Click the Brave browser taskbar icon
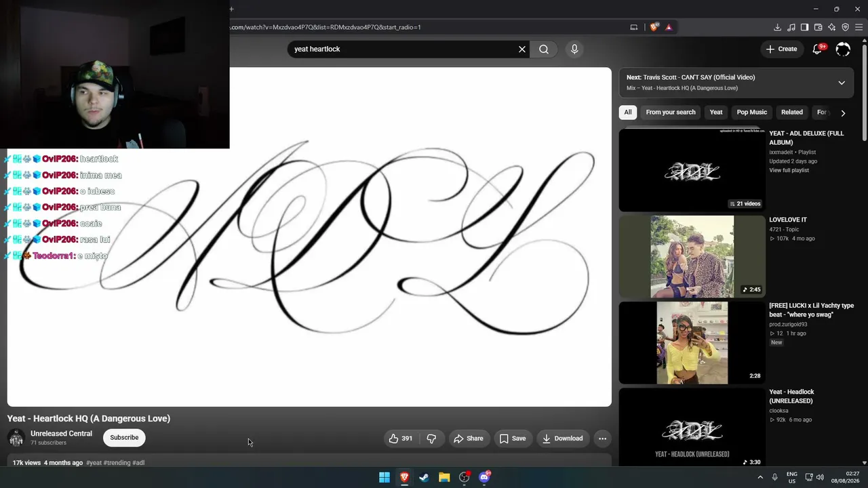This screenshot has height=488, width=868. pyautogui.click(x=404, y=477)
